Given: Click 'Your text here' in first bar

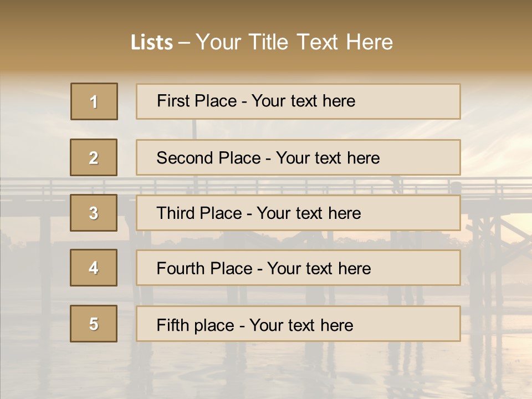Looking at the screenshot, I should 303,101.
